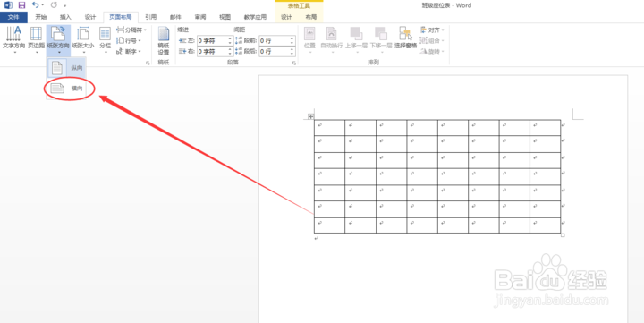Open Table Tools 布局 tab under 表格工具
This screenshot has height=323, width=644.
click(x=311, y=17)
